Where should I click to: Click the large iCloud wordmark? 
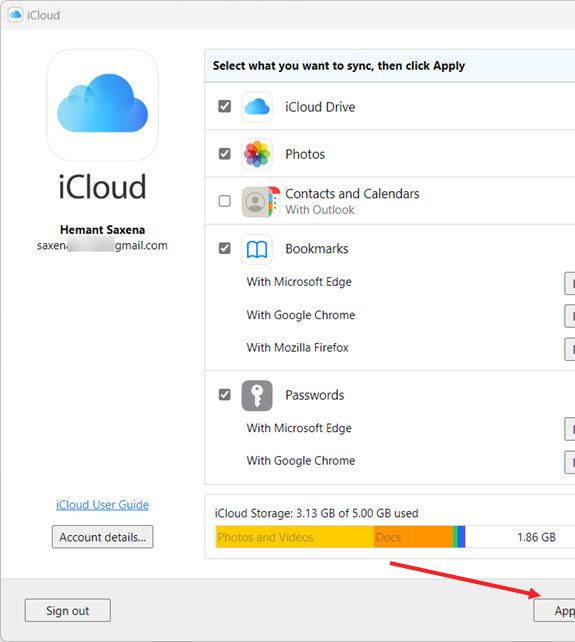point(102,187)
